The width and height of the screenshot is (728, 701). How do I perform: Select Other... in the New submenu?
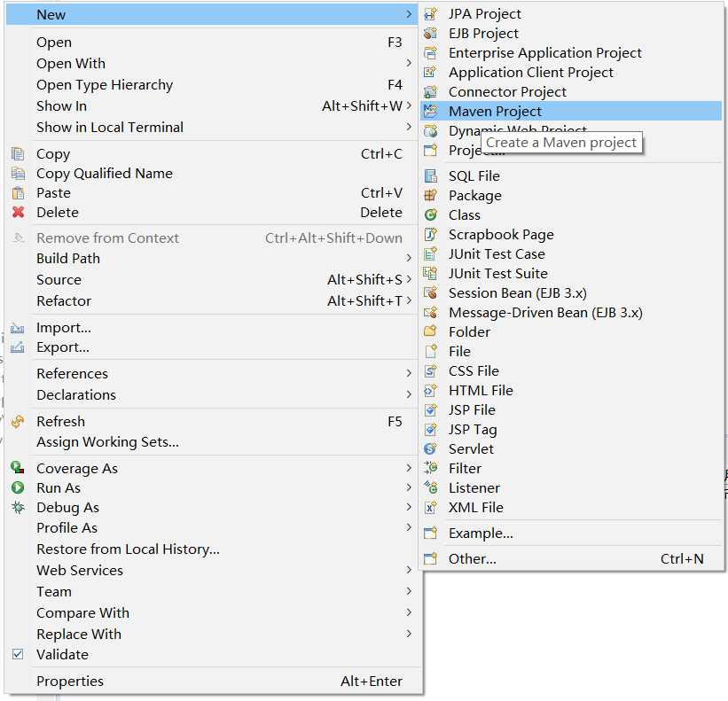(571, 559)
